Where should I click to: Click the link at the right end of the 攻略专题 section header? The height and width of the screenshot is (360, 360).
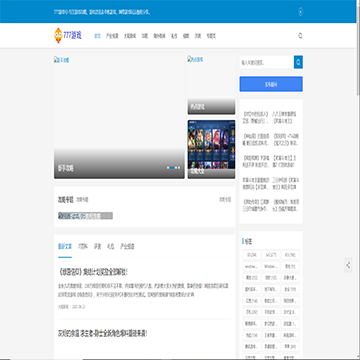pyautogui.click(x=225, y=200)
